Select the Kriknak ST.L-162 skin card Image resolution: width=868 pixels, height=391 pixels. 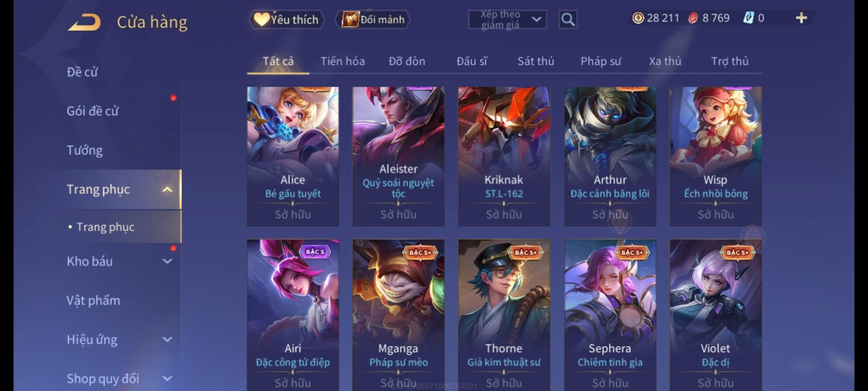click(504, 156)
